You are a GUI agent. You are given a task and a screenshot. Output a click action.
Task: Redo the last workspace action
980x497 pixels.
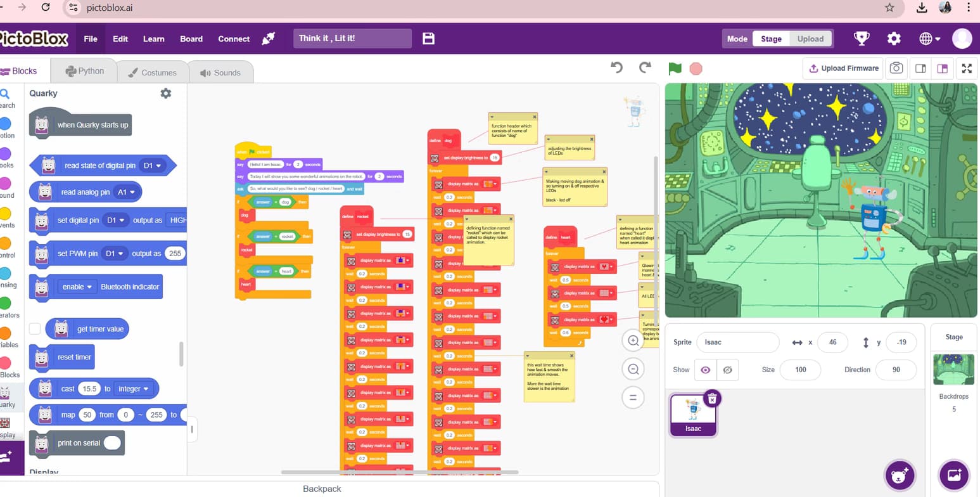pyautogui.click(x=645, y=68)
